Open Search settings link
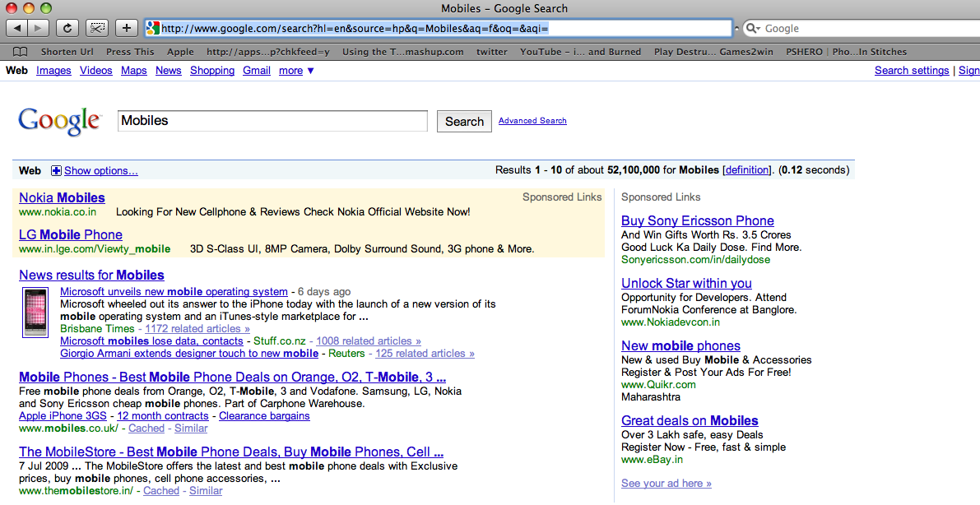The height and width of the screenshot is (505, 980). 912,71
